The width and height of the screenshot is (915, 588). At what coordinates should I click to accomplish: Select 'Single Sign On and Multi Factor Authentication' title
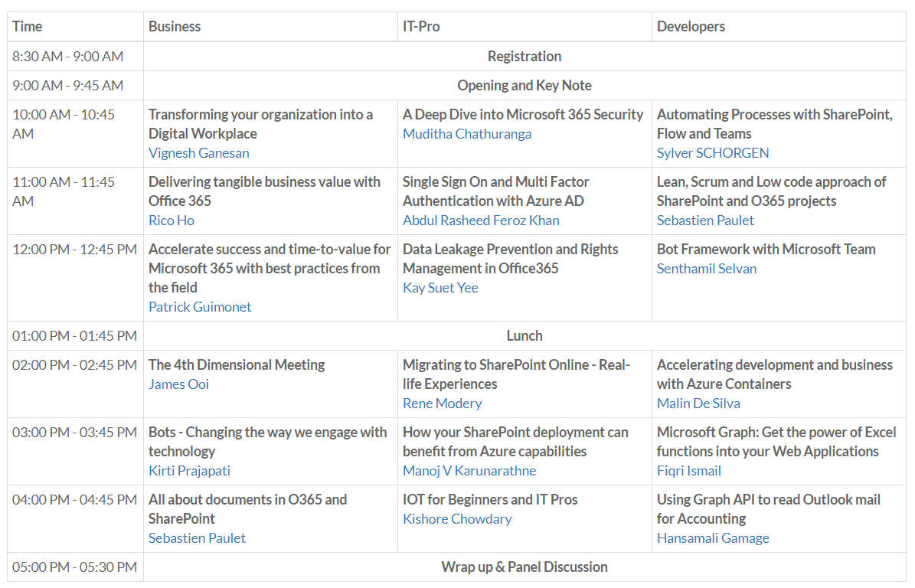pyautogui.click(x=495, y=191)
